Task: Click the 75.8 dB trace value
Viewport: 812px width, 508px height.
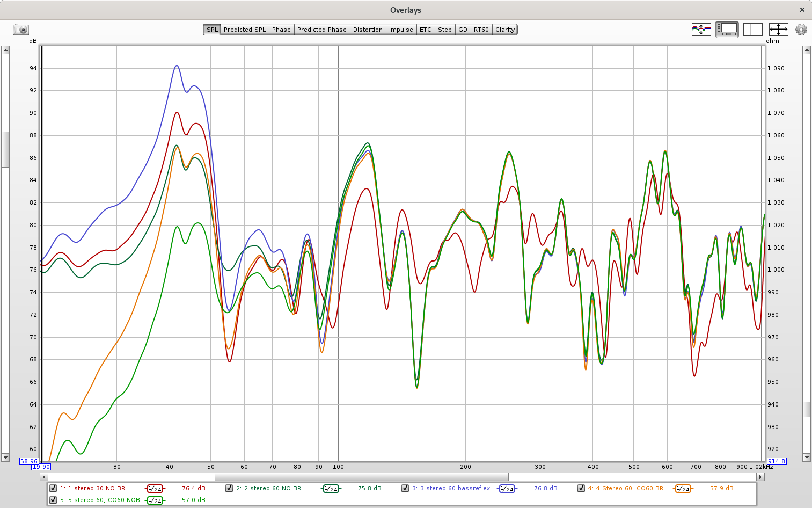Action: click(370, 489)
